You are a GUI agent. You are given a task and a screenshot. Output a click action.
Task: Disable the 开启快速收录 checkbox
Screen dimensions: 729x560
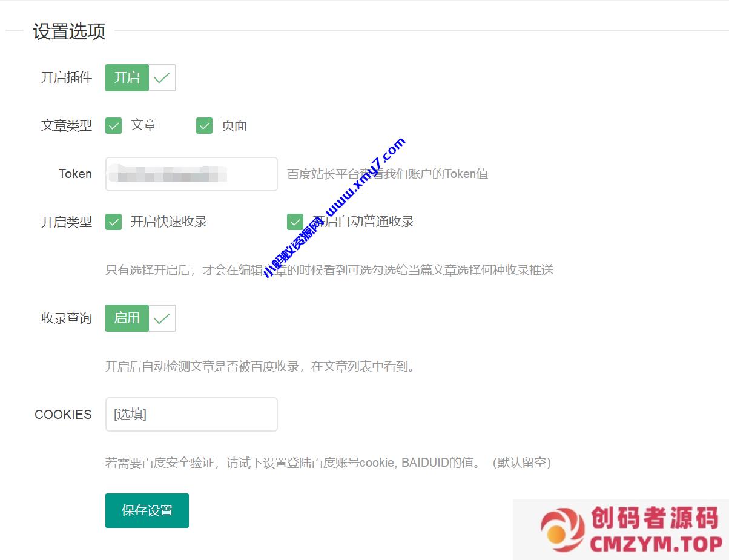[x=114, y=222]
